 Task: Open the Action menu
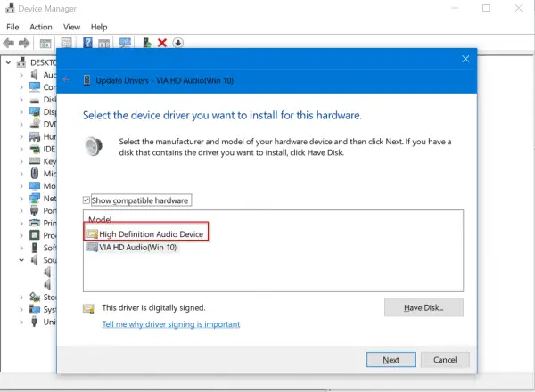click(x=41, y=27)
